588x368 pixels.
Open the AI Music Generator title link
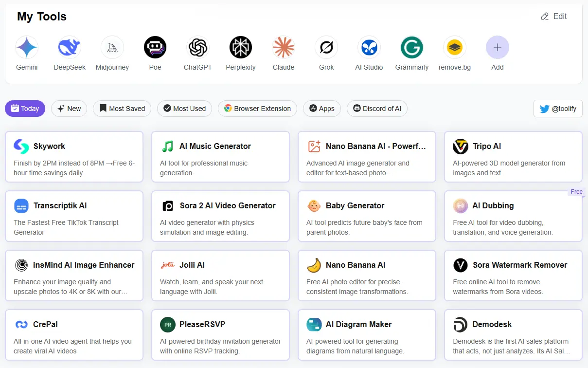(215, 146)
